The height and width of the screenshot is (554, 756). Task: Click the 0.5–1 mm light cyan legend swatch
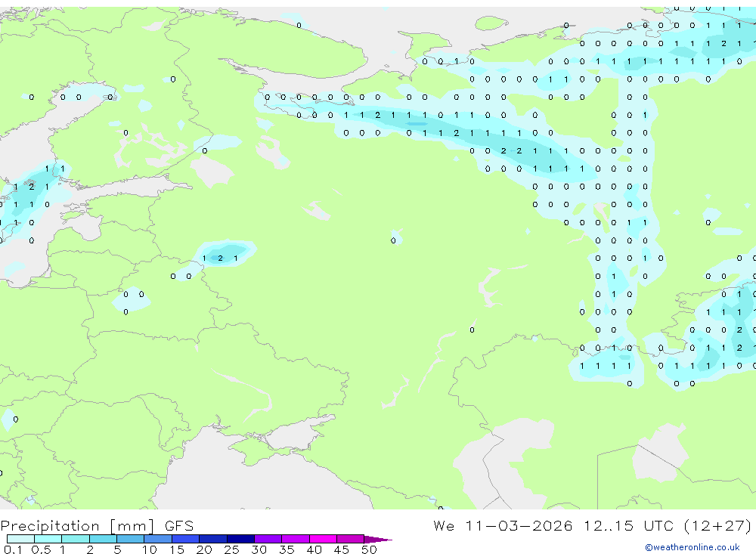click(48, 539)
